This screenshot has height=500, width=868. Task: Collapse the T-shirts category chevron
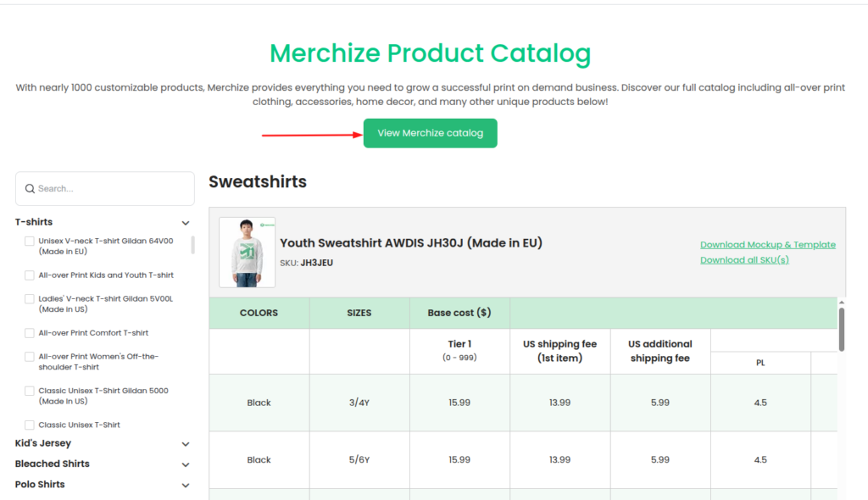186,223
